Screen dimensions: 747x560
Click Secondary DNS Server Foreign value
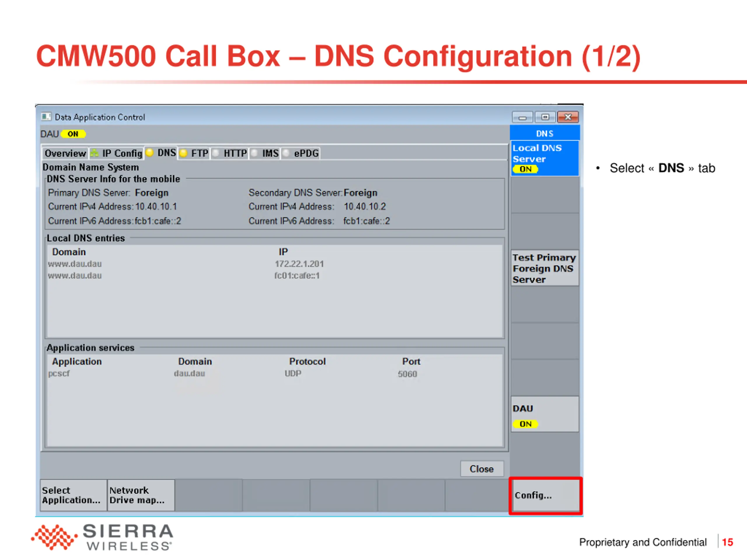click(x=360, y=193)
